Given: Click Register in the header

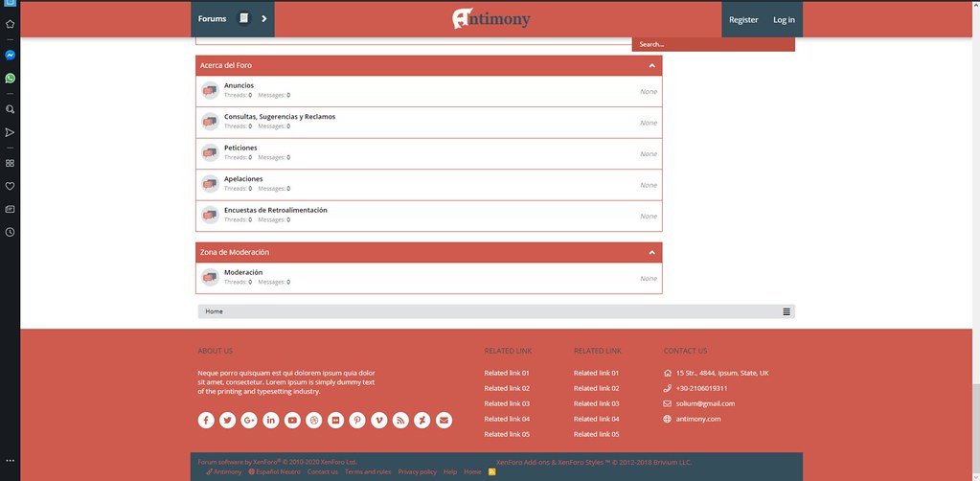Looking at the screenshot, I should (x=743, y=19).
